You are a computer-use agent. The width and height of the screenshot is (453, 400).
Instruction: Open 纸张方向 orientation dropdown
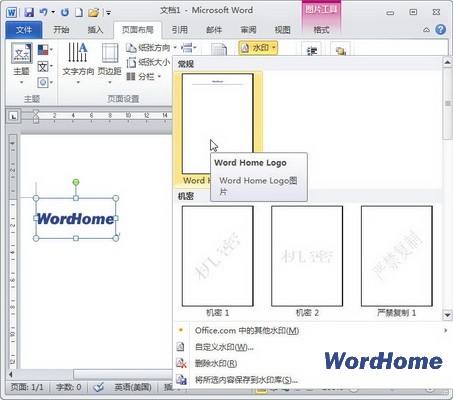(x=152, y=48)
